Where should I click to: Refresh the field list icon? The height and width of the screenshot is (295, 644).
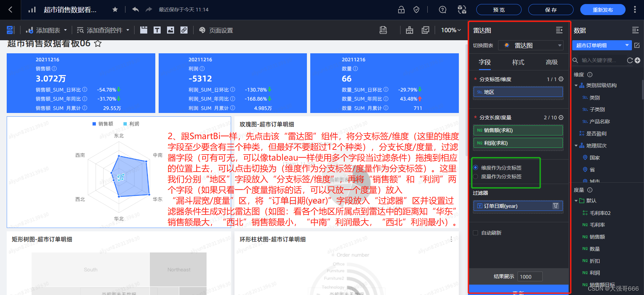click(630, 60)
